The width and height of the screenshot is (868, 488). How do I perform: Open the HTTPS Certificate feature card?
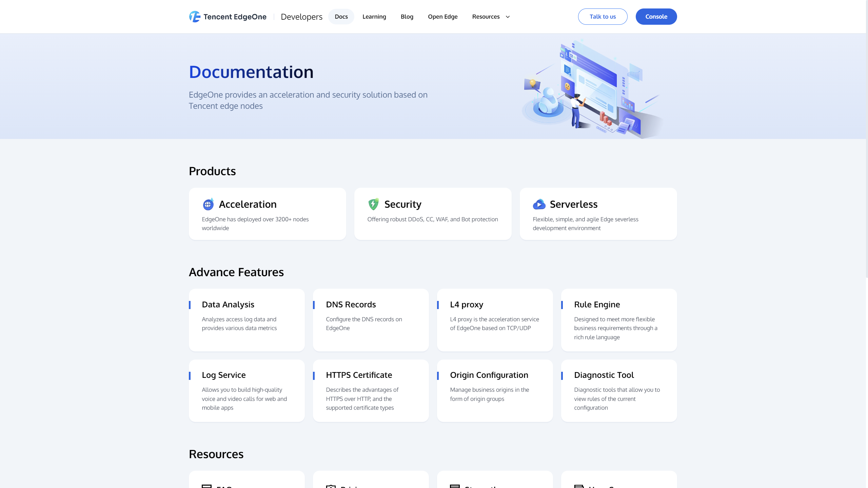371,391
